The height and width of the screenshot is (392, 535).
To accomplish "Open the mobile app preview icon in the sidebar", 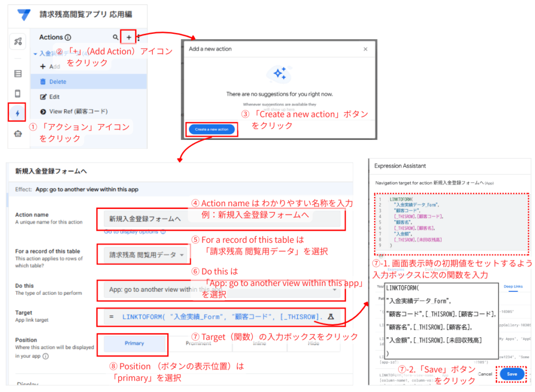I will coord(18,93).
